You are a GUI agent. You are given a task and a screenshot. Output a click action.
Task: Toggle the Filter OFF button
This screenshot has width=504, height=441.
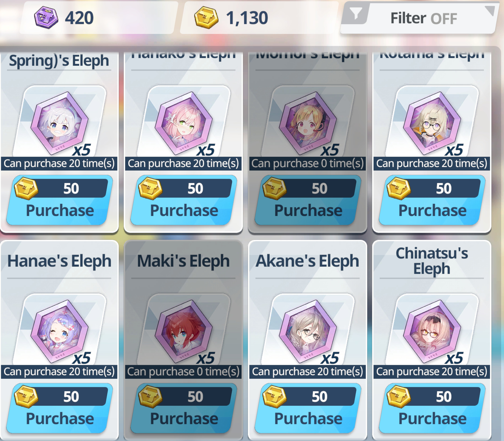(418, 18)
